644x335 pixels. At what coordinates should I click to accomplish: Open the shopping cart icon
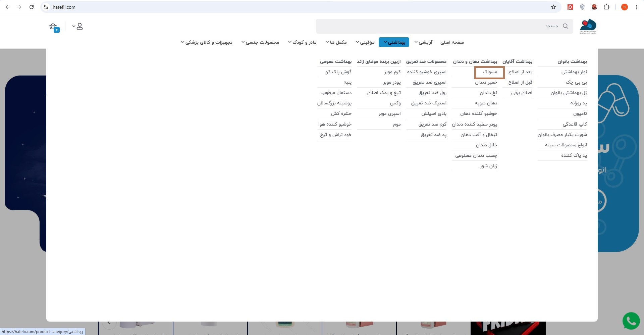54,27
